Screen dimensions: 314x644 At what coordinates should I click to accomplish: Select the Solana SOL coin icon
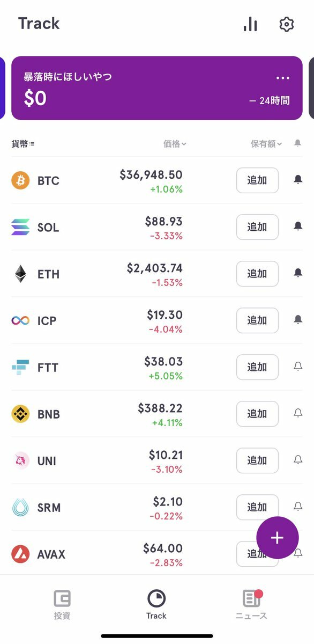(21, 228)
